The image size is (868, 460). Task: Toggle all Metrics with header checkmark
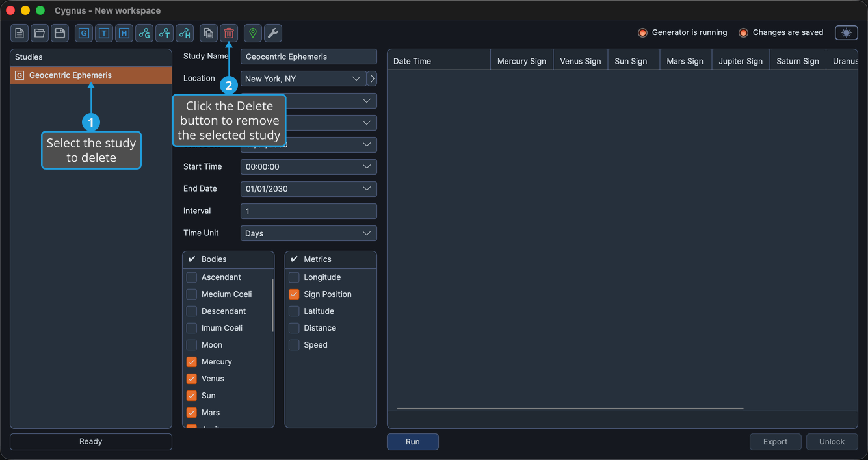point(294,259)
